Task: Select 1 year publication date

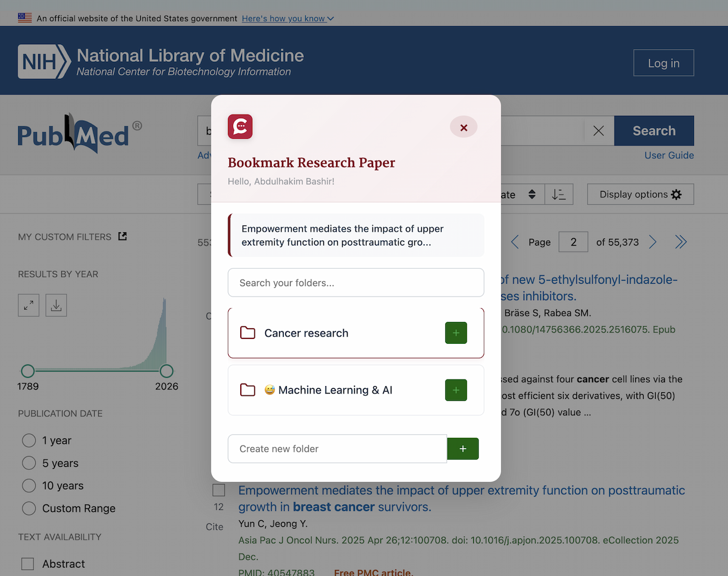Action: [x=29, y=441]
